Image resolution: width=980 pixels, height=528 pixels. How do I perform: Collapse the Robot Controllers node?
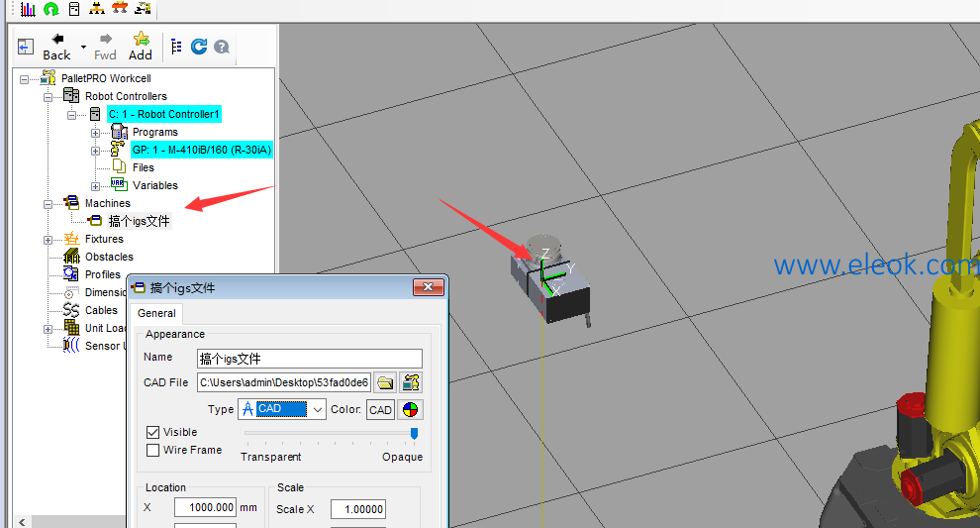coord(48,97)
